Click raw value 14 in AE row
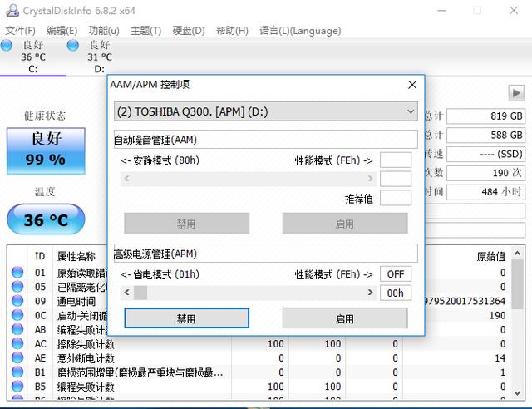Image resolution: width=532 pixels, height=409 pixels. click(500, 358)
